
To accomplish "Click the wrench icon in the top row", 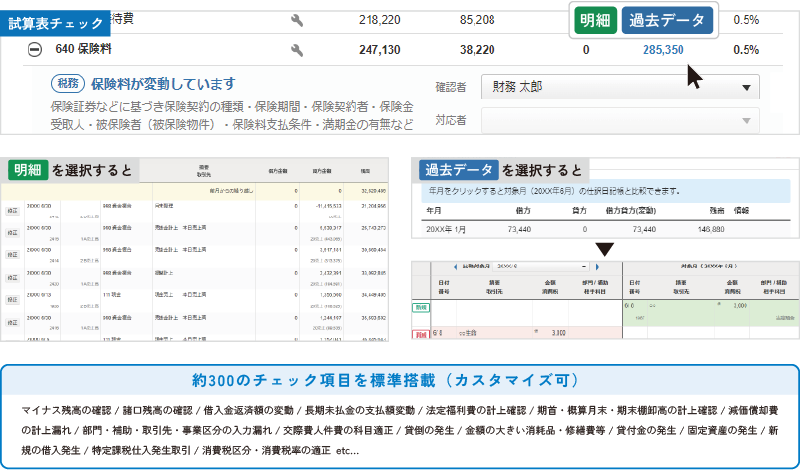I will 297,19.
